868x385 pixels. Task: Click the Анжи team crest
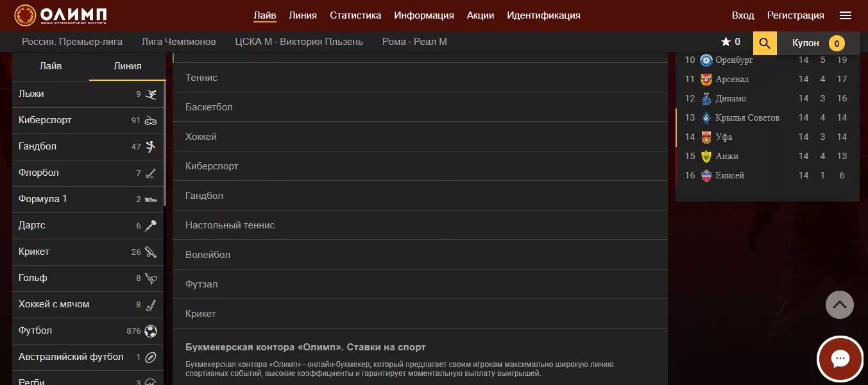coord(706,157)
